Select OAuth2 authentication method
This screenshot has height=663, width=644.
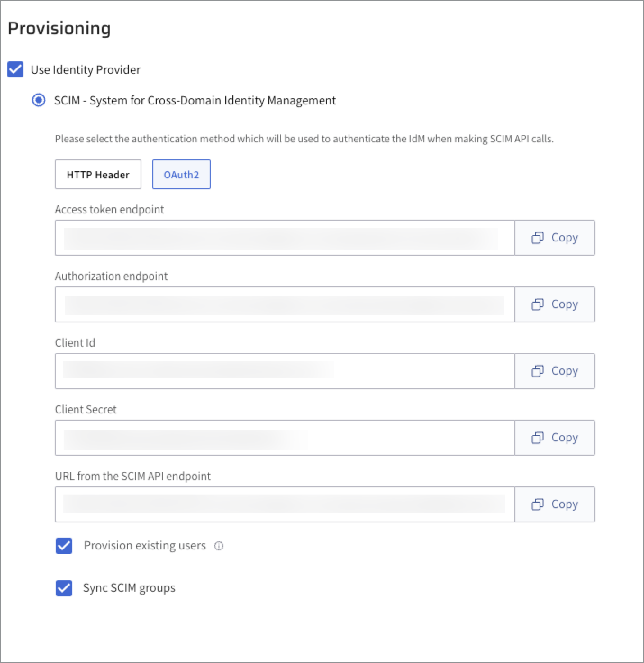[x=181, y=174]
